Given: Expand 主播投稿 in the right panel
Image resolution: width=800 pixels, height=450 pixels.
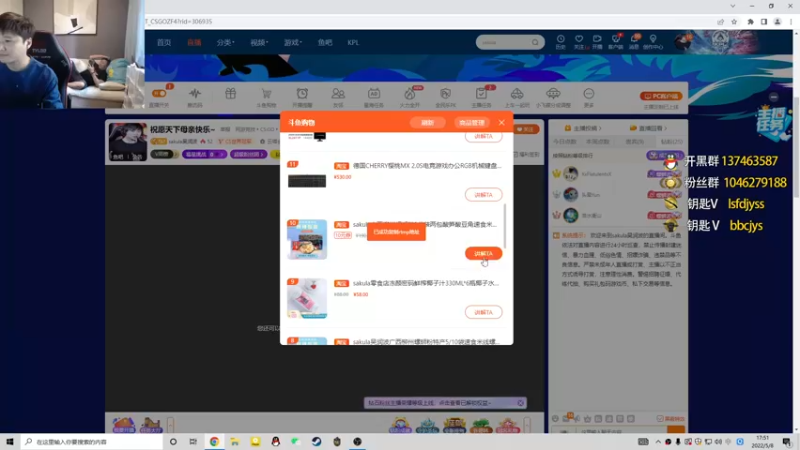Looking at the screenshot, I should click(583, 128).
